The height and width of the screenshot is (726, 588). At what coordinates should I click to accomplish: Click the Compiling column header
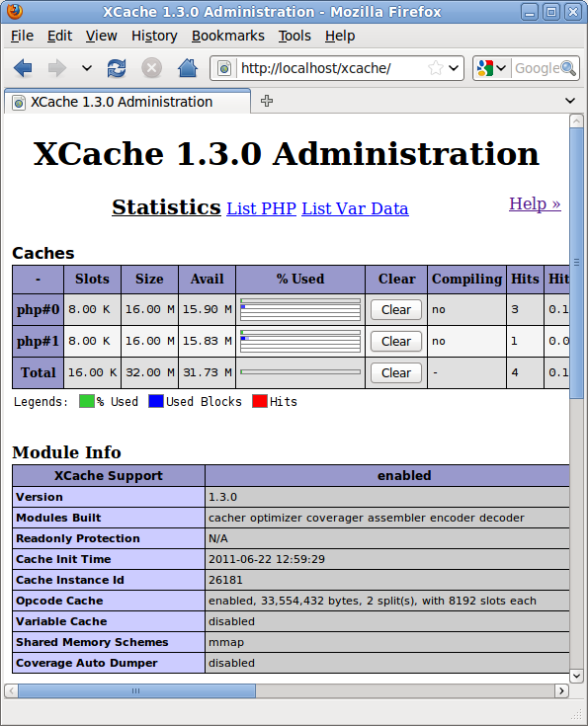pyautogui.click(x=466, y=280)
